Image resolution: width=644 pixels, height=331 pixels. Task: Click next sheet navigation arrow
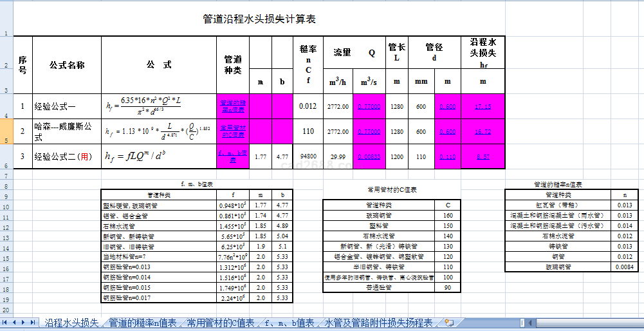coord(24,322)
